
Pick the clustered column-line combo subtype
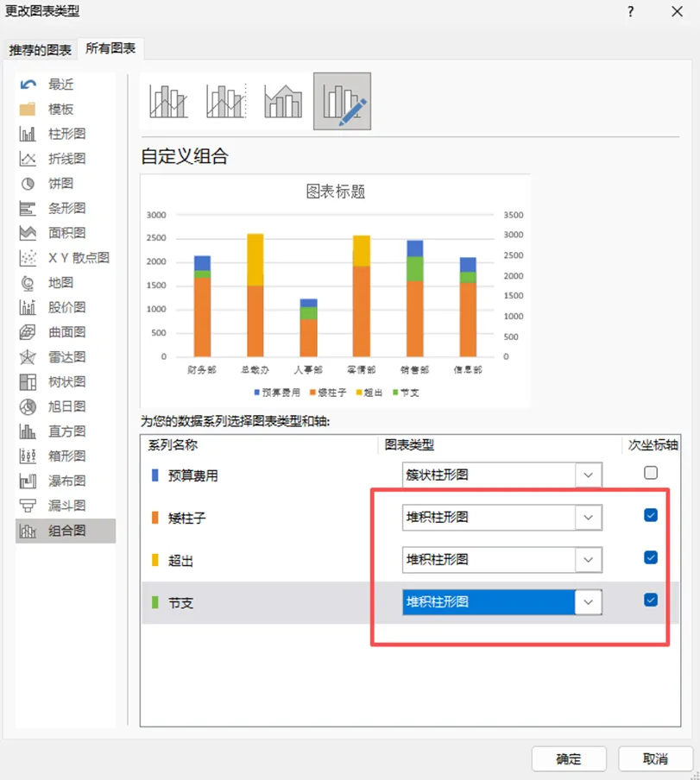pos(168,102)
